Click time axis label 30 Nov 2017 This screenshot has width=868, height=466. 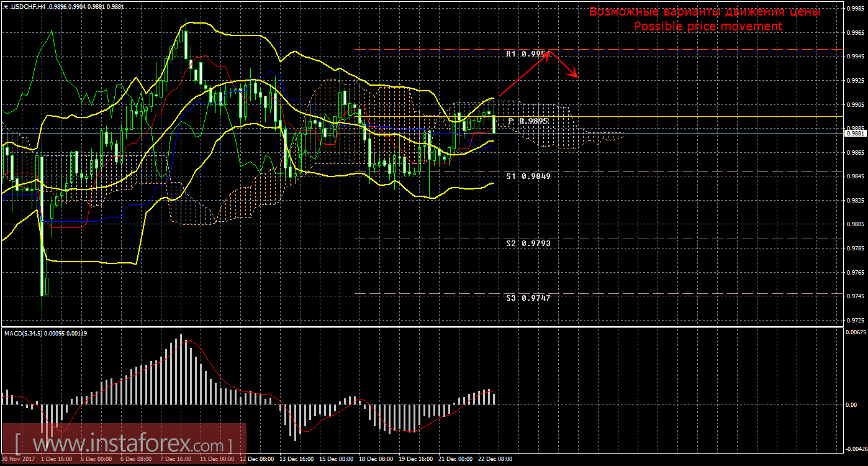(17, 459)
